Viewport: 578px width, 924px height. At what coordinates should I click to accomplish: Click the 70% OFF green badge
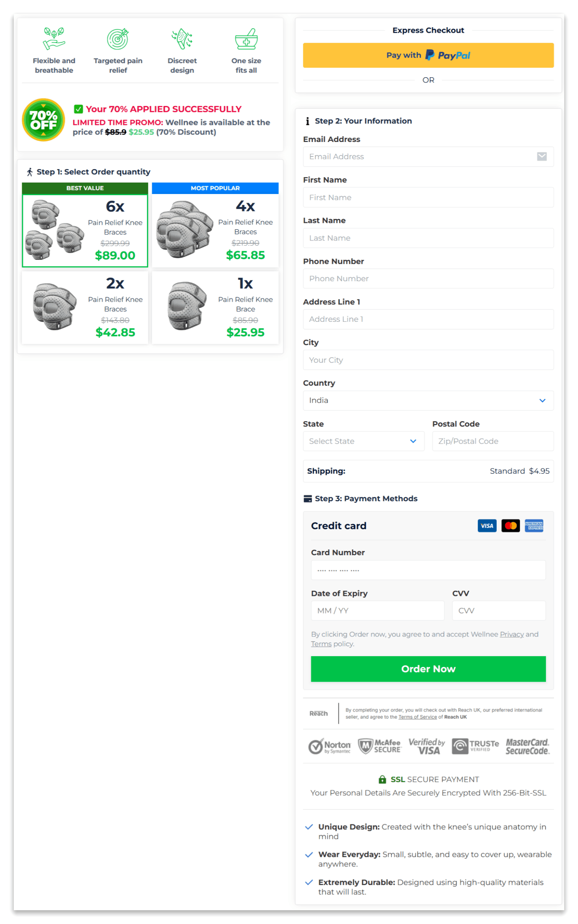coord(43,120)
